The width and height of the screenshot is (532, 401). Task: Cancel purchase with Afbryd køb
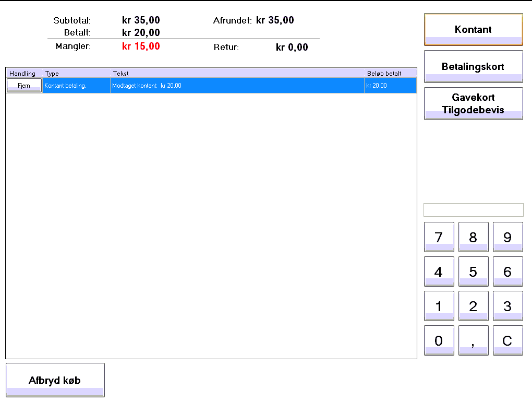55,380
